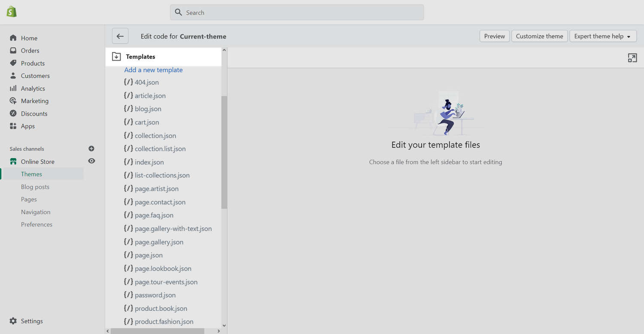Viewport: 644px width, 334px height.
Task: Open page.gallery-with-text.json template file
Action: (x=173, y=229)
